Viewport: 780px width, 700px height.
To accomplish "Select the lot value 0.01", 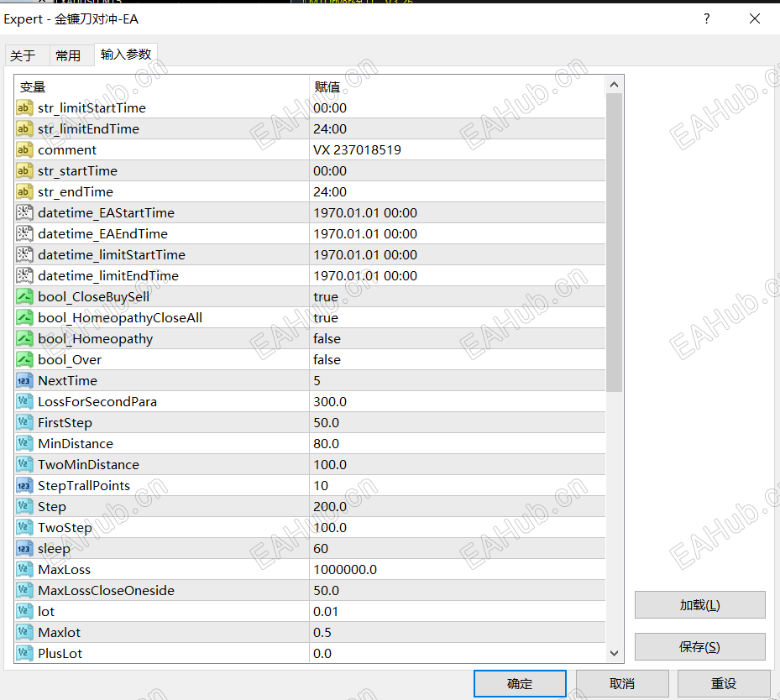I will click(x=326, y=612).
